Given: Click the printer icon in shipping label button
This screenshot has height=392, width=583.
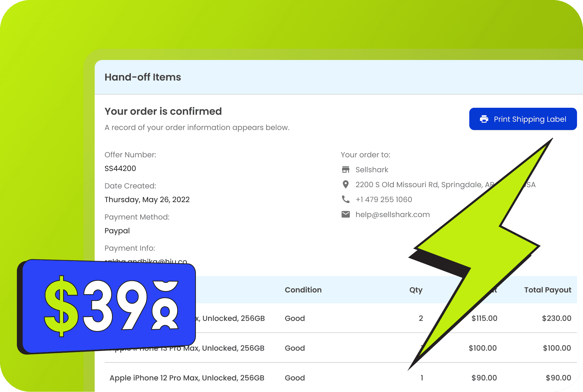Looking at the screenshot, I should 484,119.
